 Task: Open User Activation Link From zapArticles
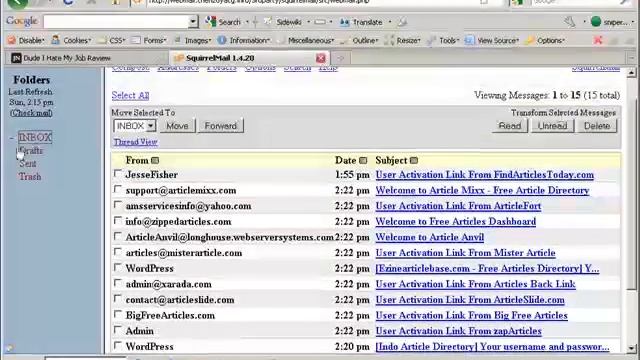pos(458,331)
